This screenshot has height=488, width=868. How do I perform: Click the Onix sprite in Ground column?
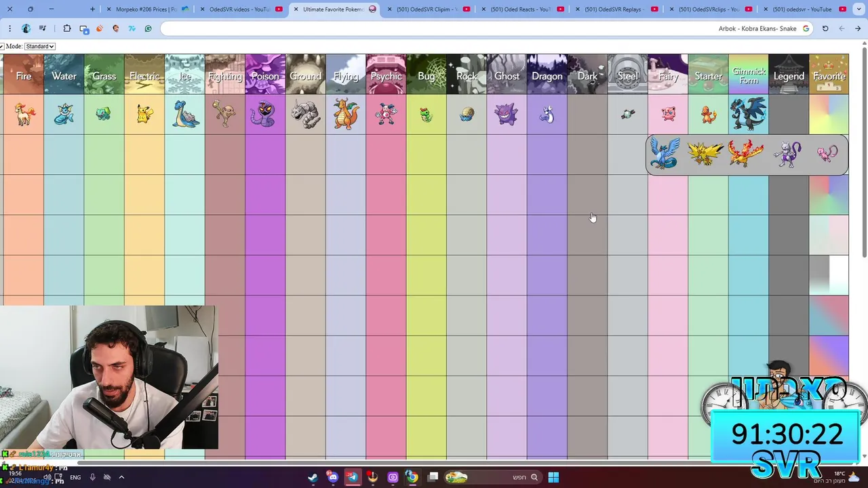coord(306,115)
